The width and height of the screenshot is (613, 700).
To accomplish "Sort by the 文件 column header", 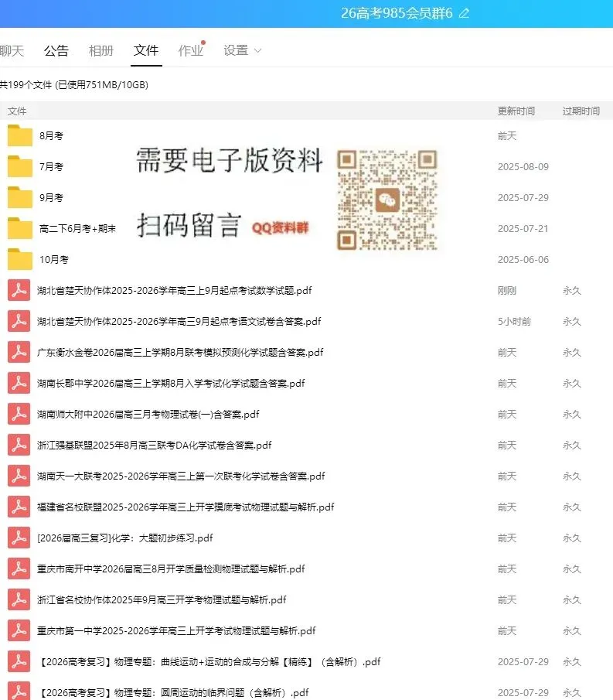I will pos(17,111).
